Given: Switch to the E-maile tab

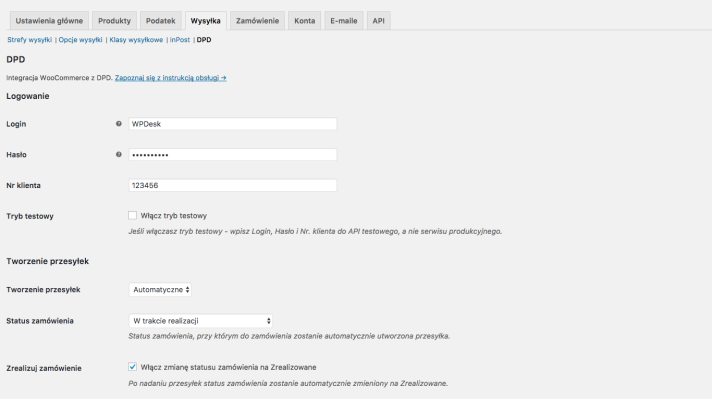Looking at the screenshot, I should (x=344, y=21).
